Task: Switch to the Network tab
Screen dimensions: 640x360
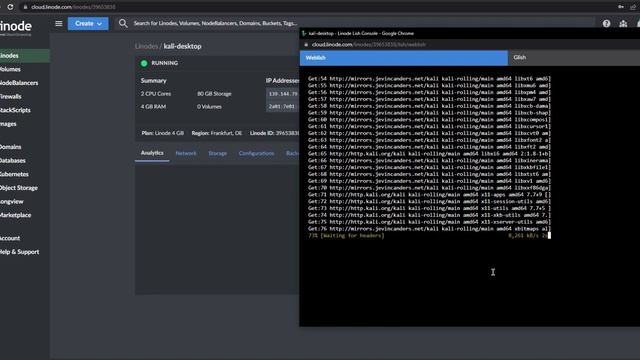Action: (x=186, y=153)
